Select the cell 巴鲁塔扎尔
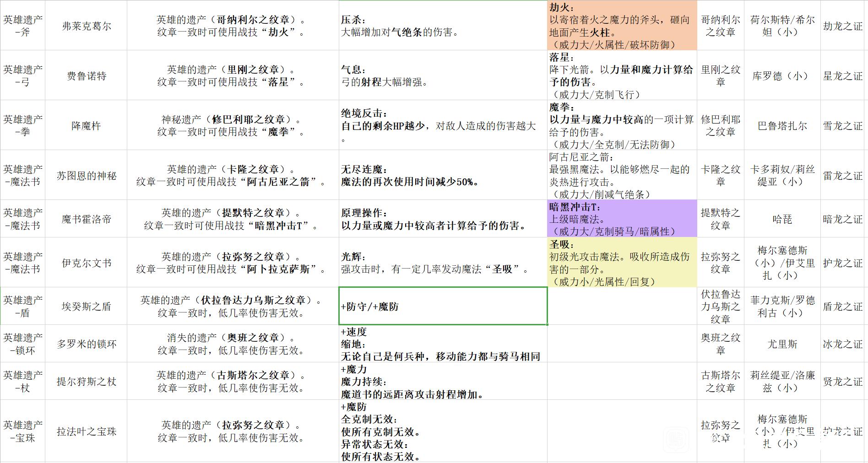Screen dimensions: 868x463 pyautogui.click(x=782, y=125)
